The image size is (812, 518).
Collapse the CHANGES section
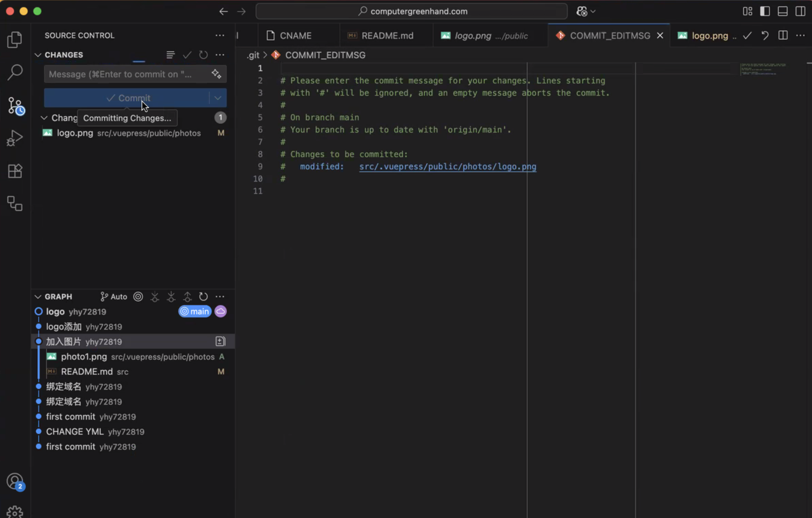pos(38,55)
